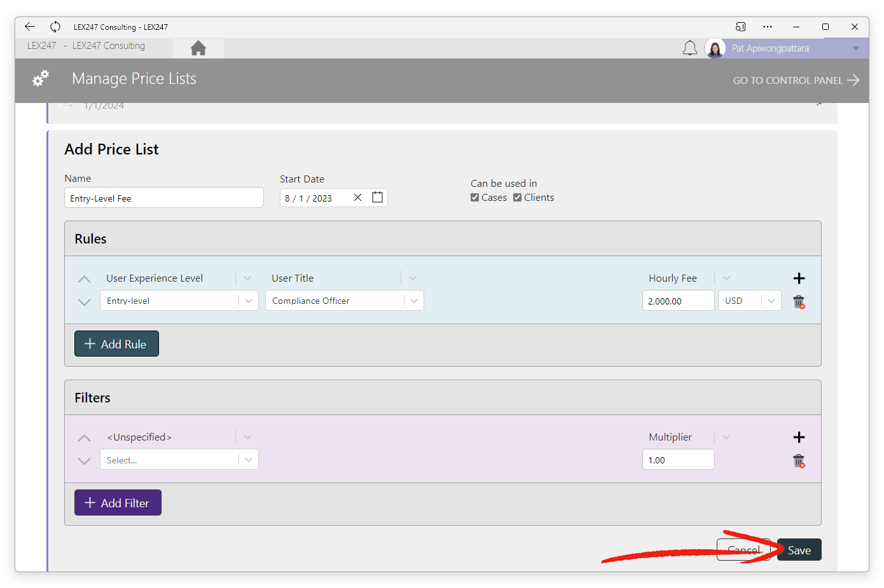884x588 pixels.
Task: Remove the filter row via its trash icon
Action: pyautogui.click(x=799, y=461)
